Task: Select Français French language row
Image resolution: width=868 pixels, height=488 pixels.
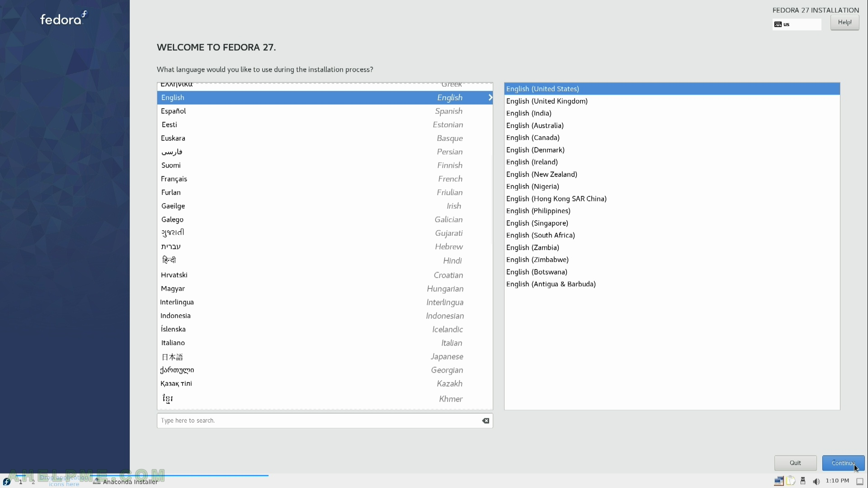Action: coord(325,179)
